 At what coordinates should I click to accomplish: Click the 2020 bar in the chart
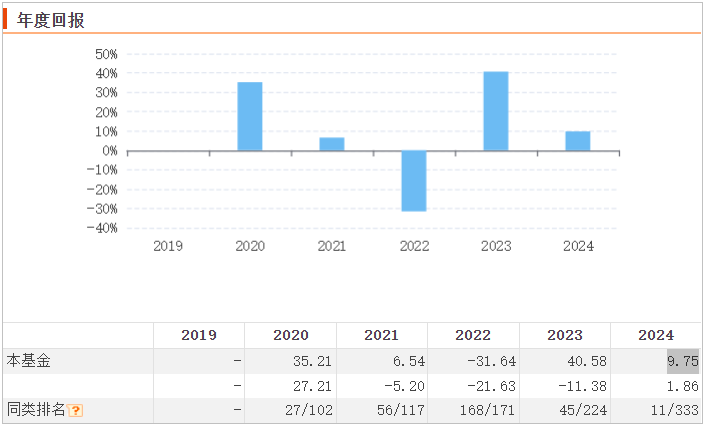pos(250,116)
